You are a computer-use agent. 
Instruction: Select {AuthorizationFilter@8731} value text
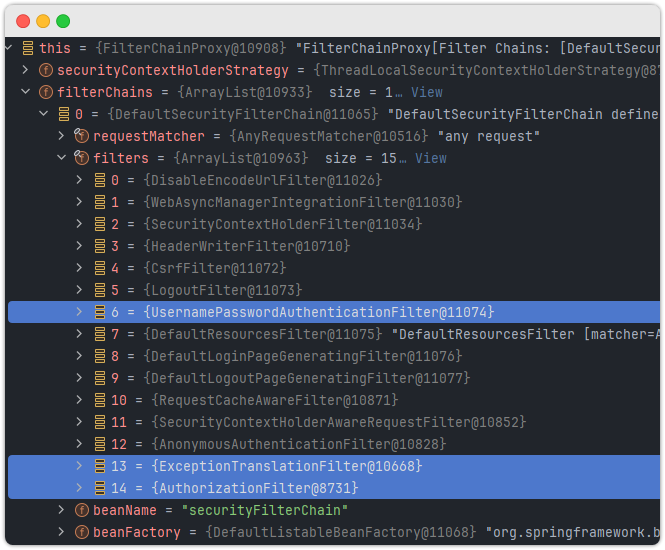(255, 489)
